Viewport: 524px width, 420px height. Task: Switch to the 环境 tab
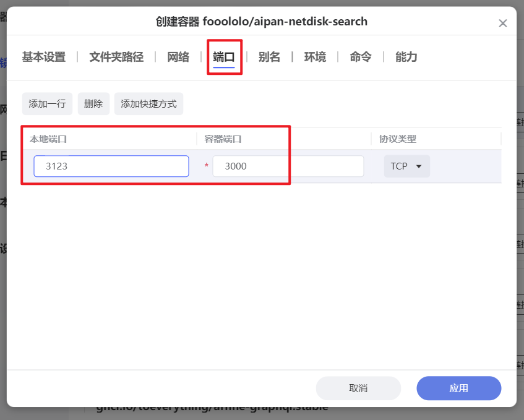click(315, 57)
